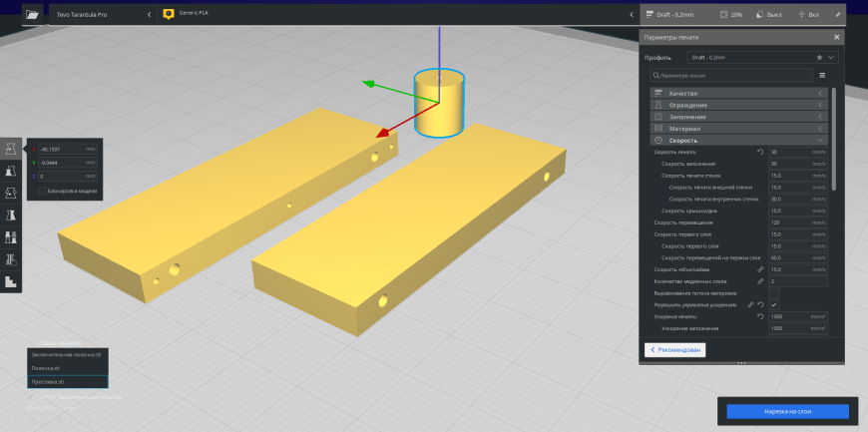Edit the Скорость печати value field

click(798, 152)
